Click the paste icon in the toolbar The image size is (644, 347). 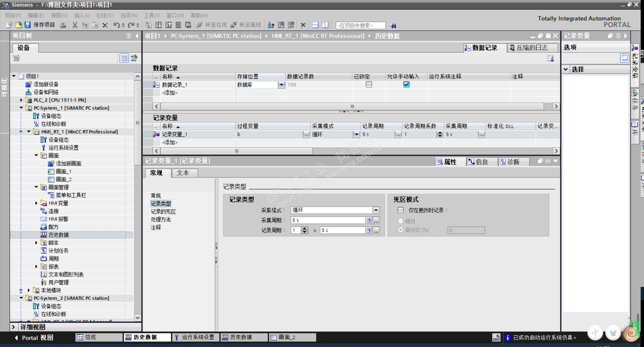coord(95,25)
